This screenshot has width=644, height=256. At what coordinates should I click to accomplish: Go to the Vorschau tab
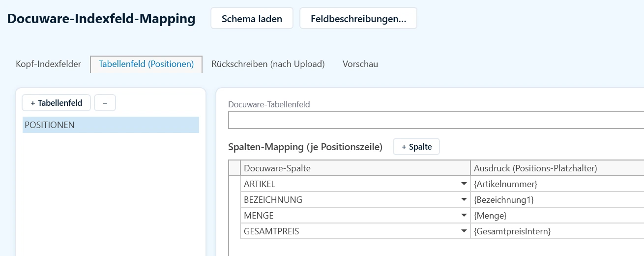point(360,64)
